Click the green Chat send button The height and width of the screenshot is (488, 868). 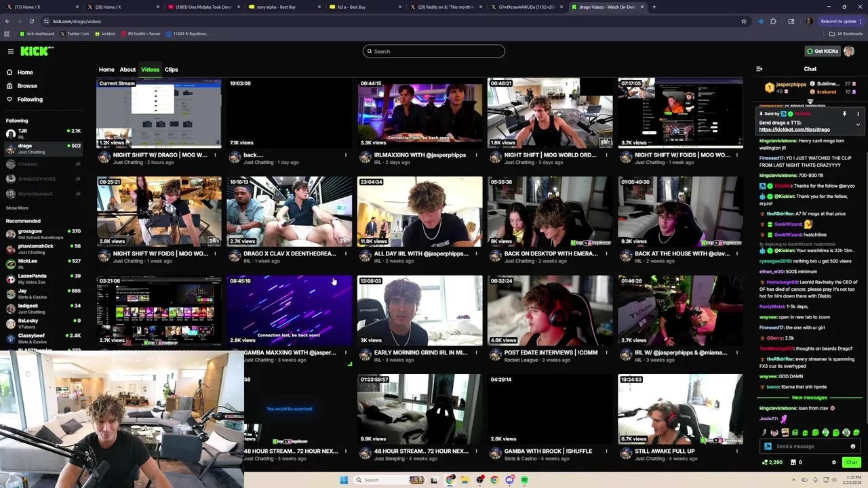tap(851, 462)
